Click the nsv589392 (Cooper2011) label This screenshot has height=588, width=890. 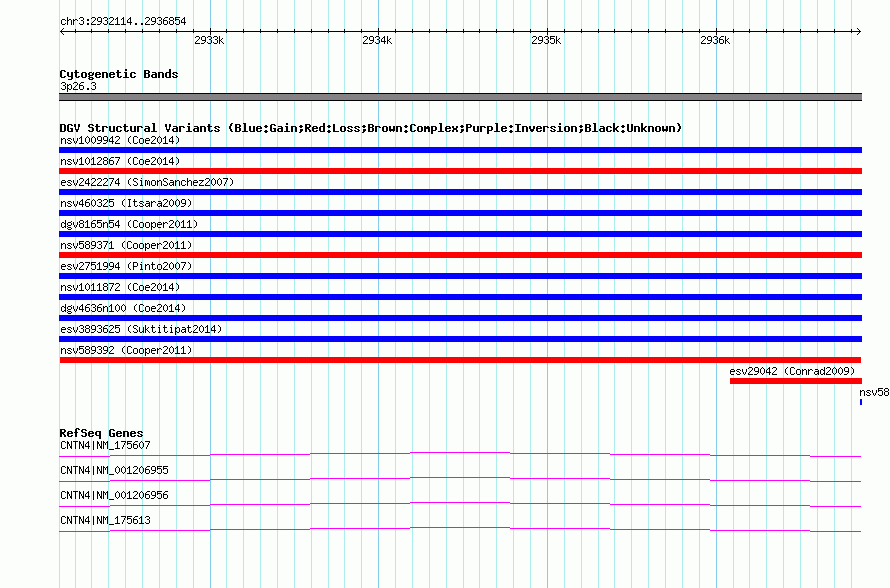(126, 350)
